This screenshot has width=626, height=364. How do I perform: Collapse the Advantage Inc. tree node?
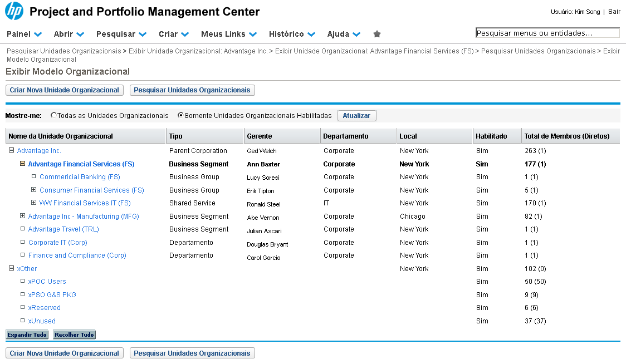[11, 151]
